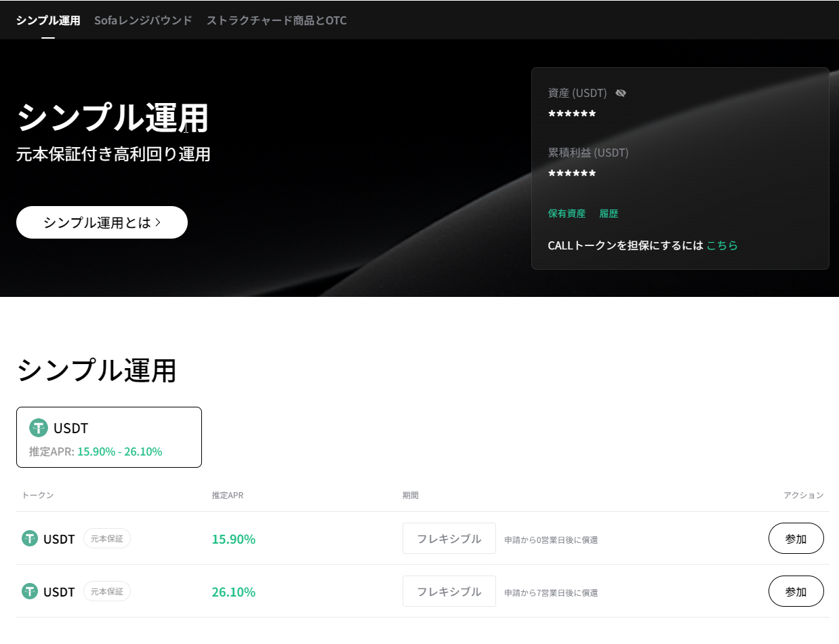Open ストラクチャード商品とOTC tab

pos(277,20)
